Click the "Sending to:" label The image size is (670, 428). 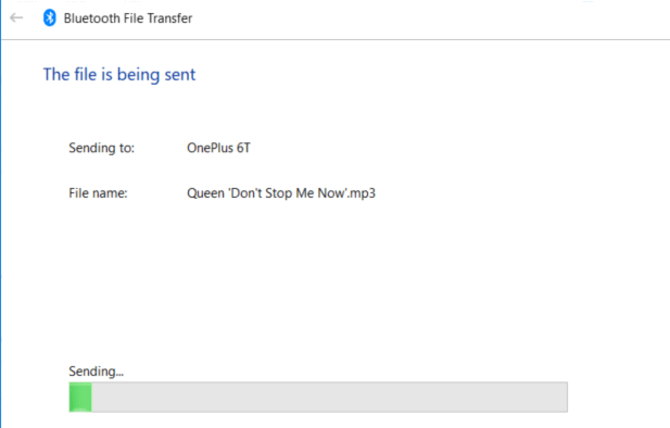[x=101, y=148]
